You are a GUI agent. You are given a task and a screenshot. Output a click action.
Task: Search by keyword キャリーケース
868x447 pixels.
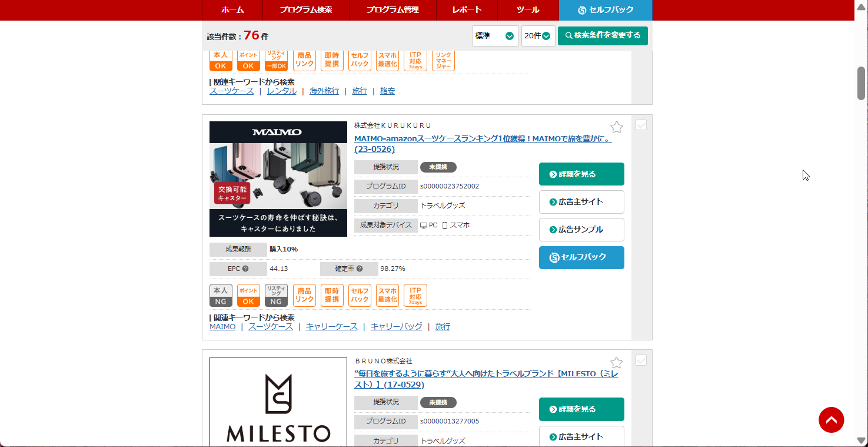(x=331, y=327)
